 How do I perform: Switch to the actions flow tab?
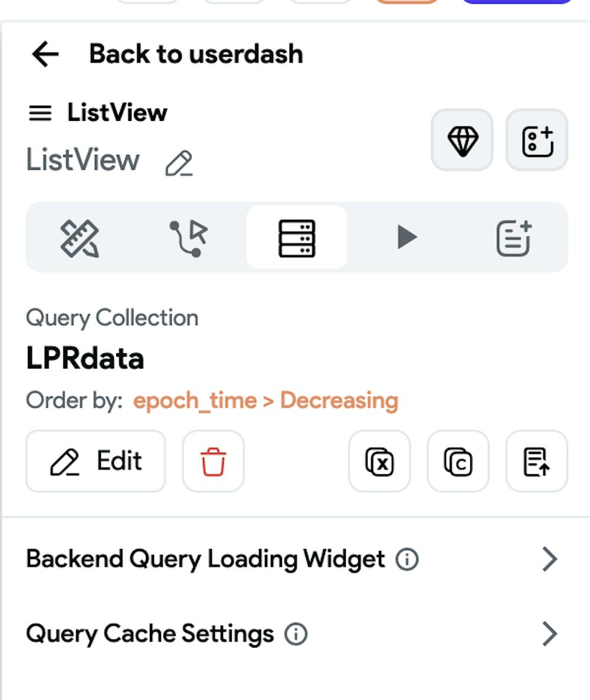188,238
